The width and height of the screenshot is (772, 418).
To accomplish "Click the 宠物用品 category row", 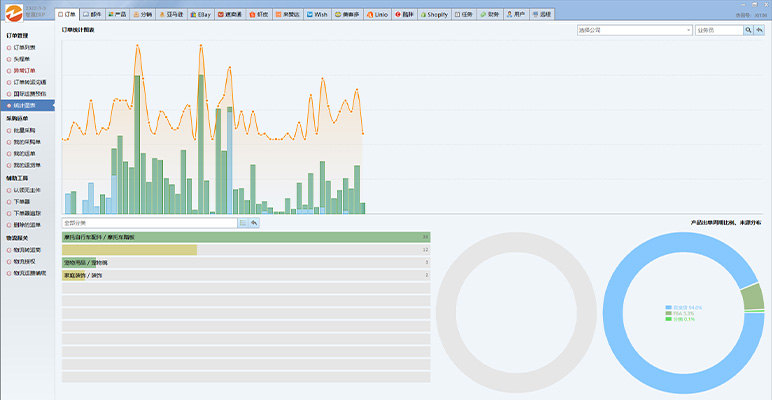I will pos(245,262).
